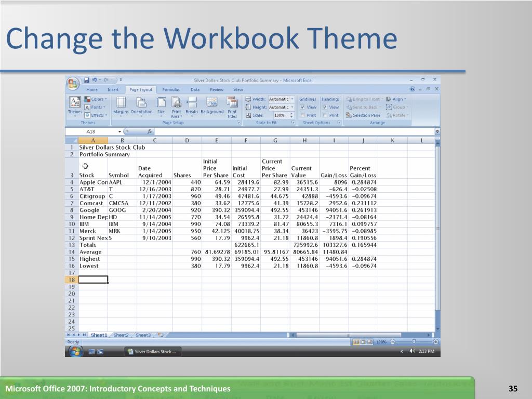
Task: Switch to Sheet2 tab
Action: [121, 335]
